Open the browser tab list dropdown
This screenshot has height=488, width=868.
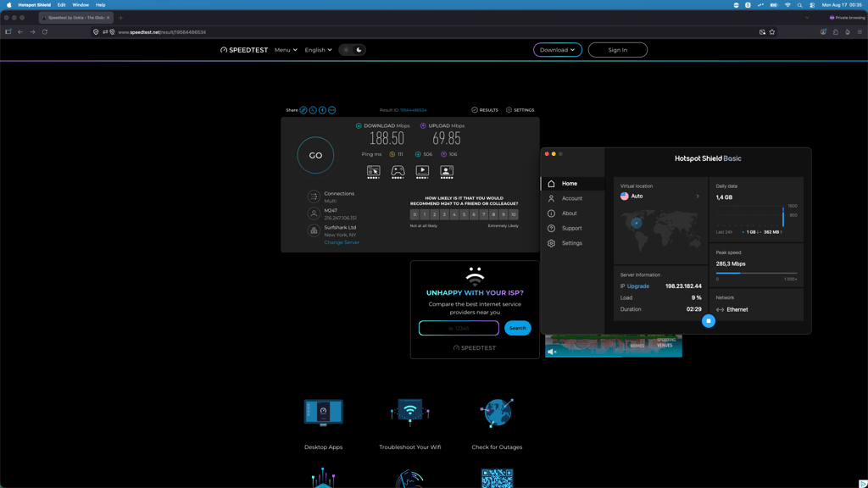point(807,18)
